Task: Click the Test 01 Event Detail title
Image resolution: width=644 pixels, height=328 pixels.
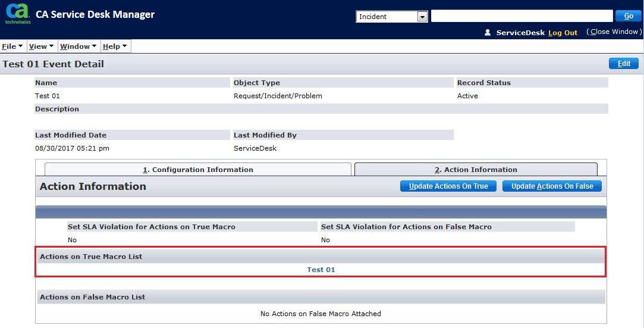Action: (54, 64)
